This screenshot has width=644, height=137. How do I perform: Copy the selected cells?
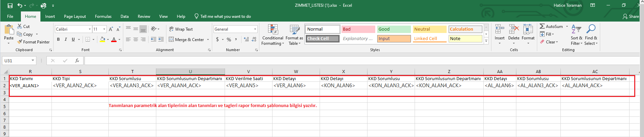[20, 34]
